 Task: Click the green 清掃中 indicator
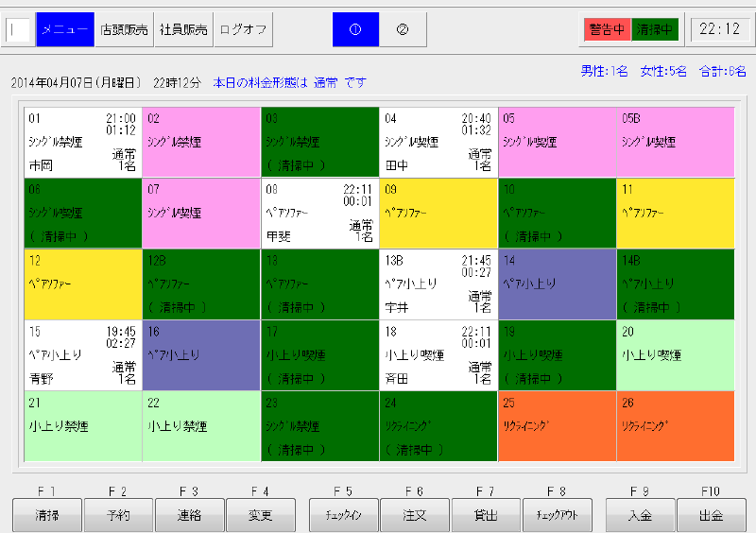coord(655,29)
